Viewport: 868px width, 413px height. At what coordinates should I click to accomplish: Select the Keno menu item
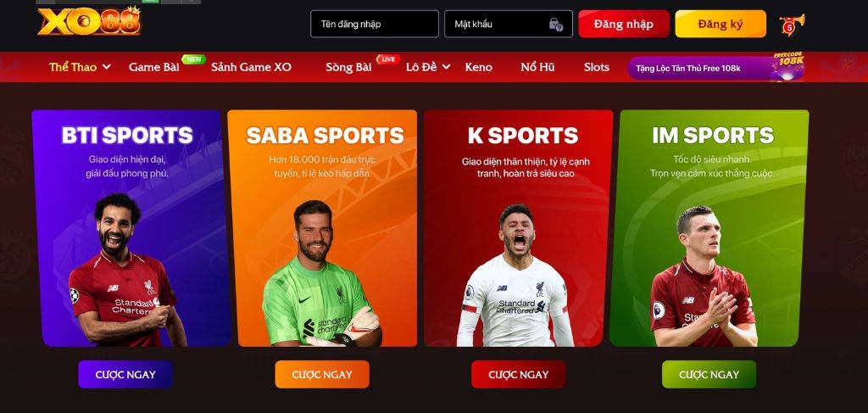click(478, 67)
